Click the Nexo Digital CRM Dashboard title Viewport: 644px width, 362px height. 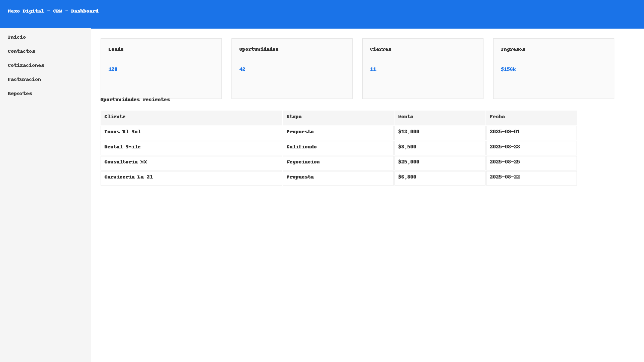point(53,11)
